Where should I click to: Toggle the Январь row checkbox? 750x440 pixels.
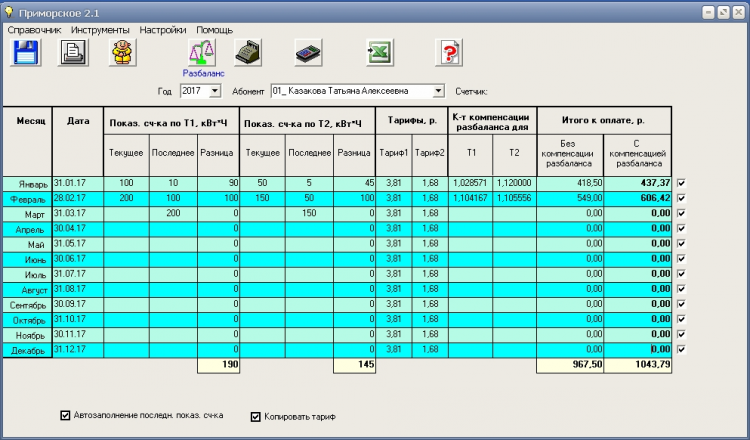[682, 183]
